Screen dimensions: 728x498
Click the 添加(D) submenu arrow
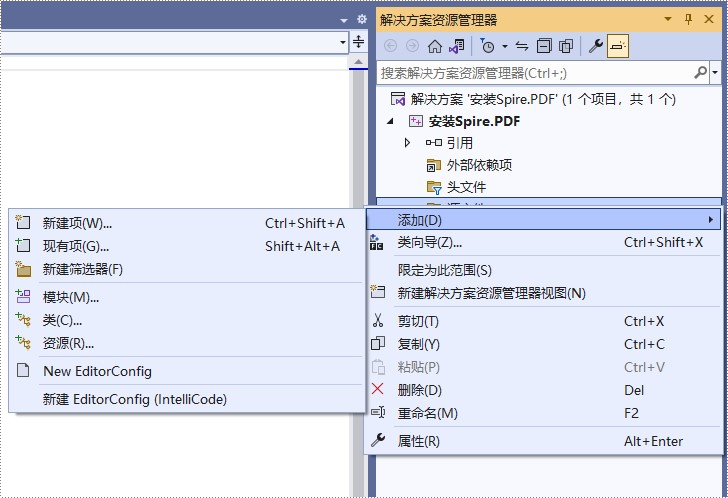coord(711,220)
